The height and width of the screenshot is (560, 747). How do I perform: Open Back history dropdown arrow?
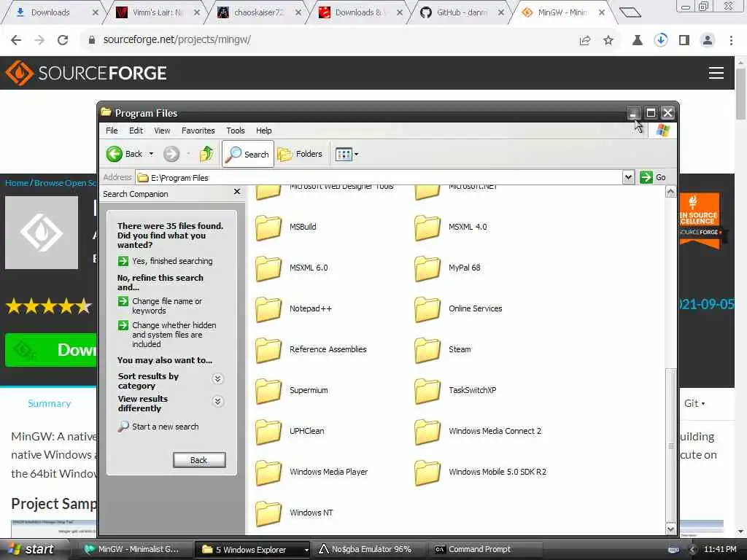[152, 154]
